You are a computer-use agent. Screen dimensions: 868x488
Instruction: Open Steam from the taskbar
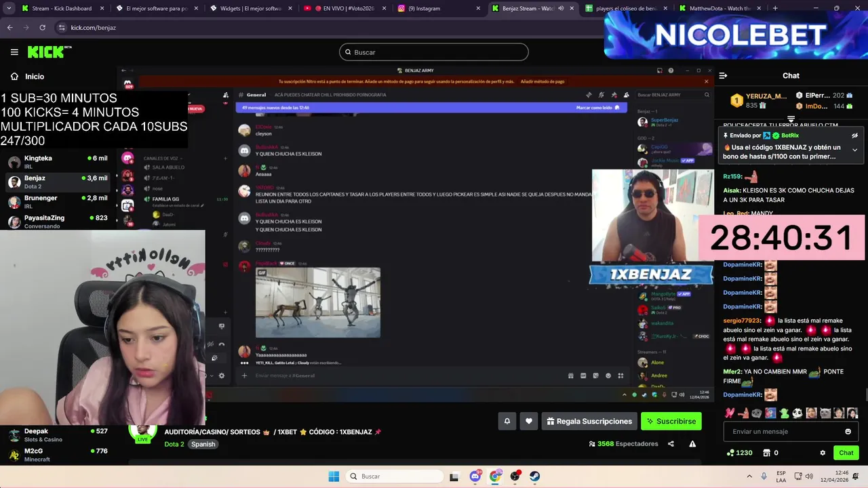point(534,476)
